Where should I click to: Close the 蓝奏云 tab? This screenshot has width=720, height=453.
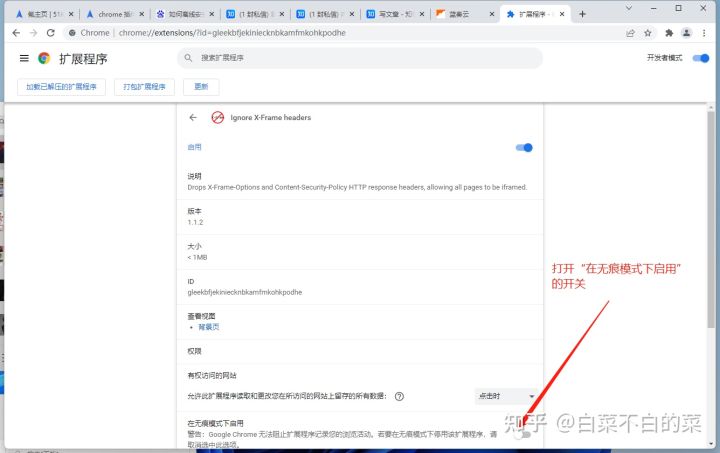click(x=492, y=14)
